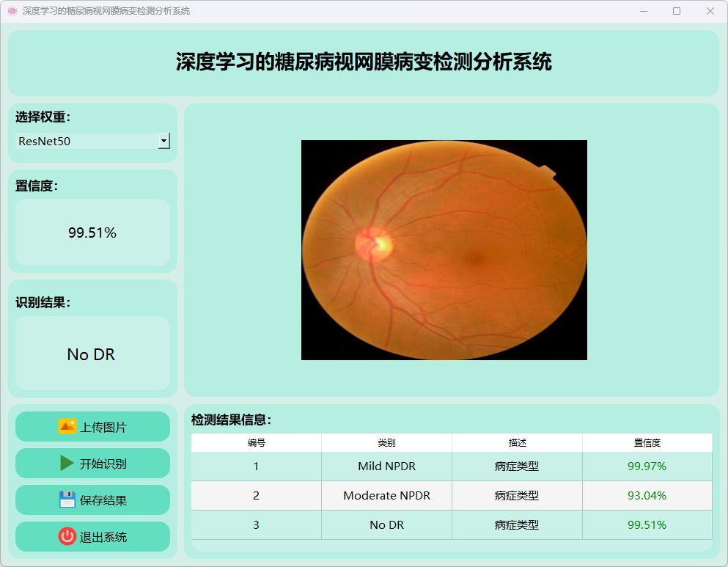The width and height of the screenshot is (728, 567).
Task: Sort by the 类别 column header
Action: tap(386, 443)
